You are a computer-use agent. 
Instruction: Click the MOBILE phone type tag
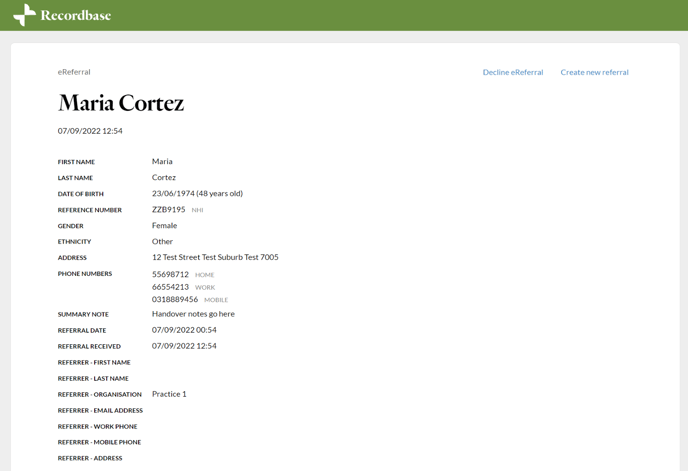pyautogui.click(x=216, y=300)
